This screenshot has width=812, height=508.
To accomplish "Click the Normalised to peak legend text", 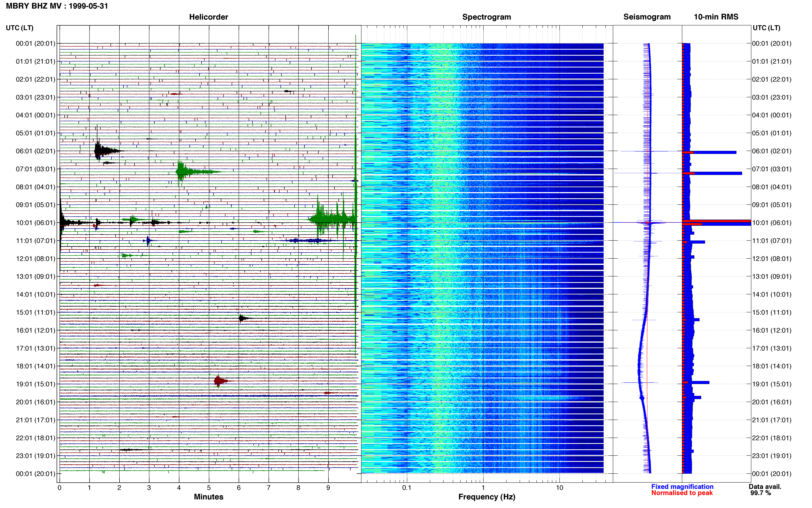I will point(682,493).
